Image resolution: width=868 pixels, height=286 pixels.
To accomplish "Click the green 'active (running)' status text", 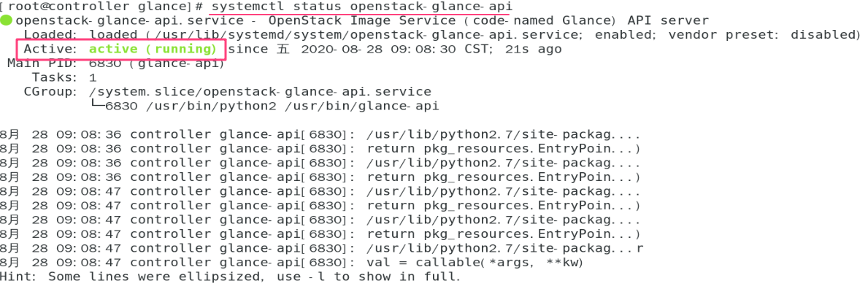I will point(153,49).
